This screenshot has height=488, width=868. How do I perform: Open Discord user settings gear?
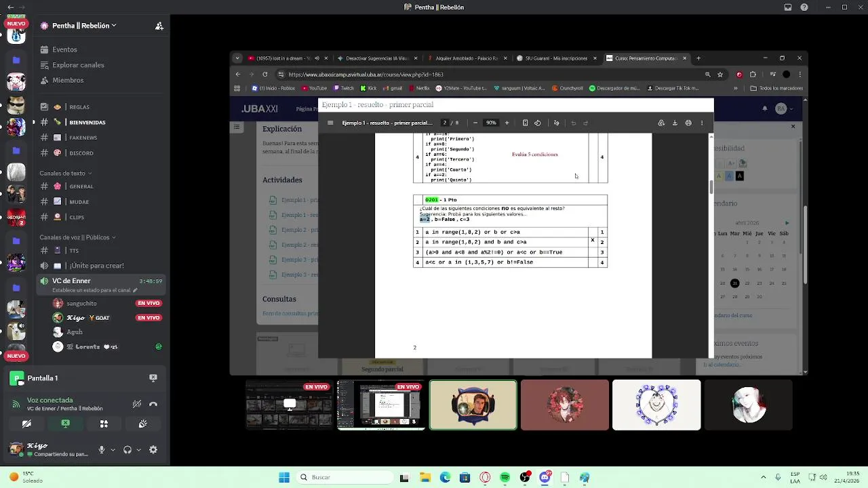click(153, 449)
